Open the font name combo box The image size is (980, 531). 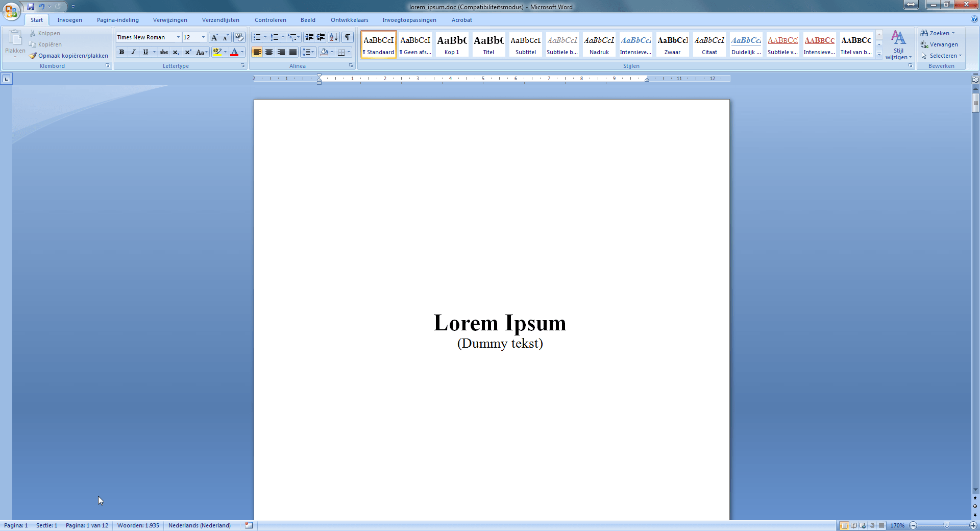(148, 37)
